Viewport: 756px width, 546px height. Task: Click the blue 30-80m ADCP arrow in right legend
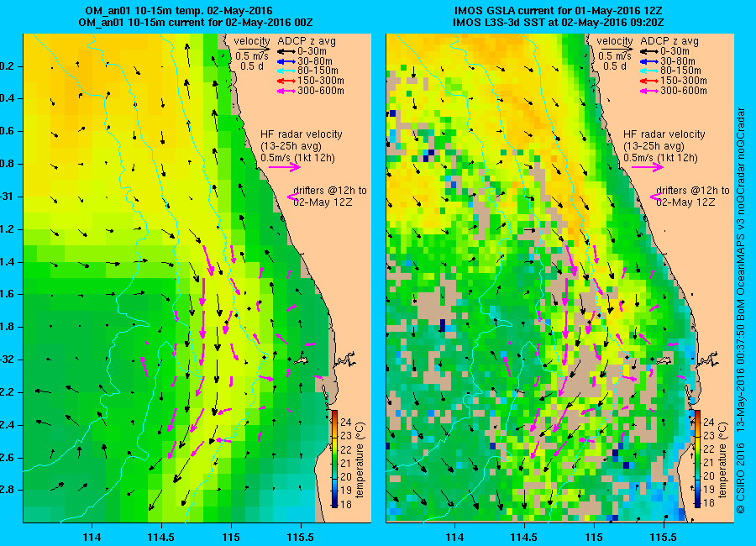649,61
